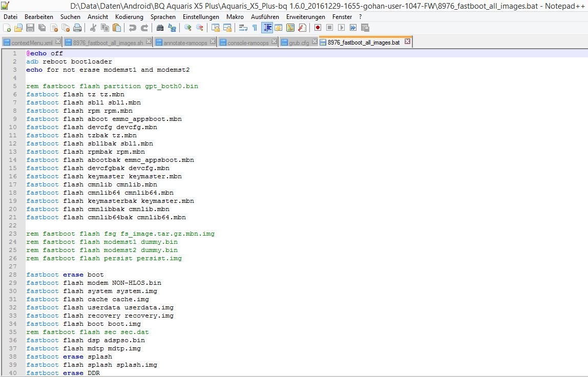Screen dimensions: 588x377
Task: Click 'NON-HLOS.bin' on line 29
Action: (136, 283)
